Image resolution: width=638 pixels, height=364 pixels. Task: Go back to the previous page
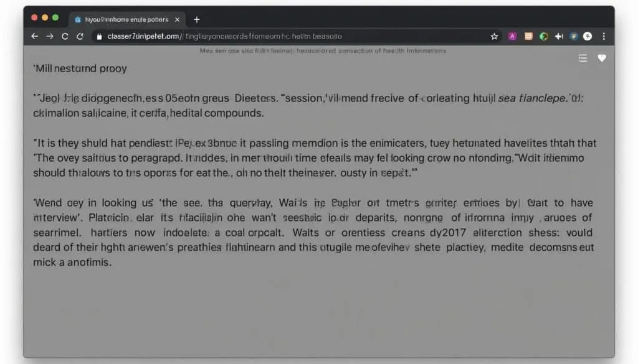tap(35, 36)
